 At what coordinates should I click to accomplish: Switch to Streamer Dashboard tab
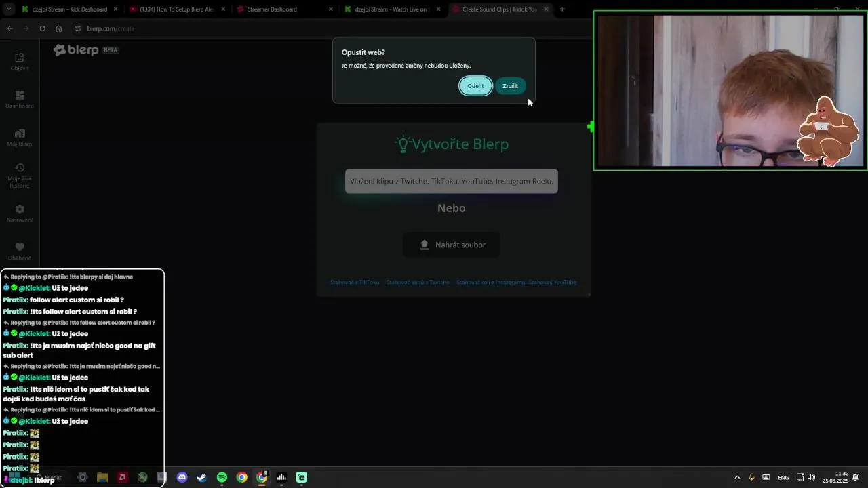click(284, 9)
